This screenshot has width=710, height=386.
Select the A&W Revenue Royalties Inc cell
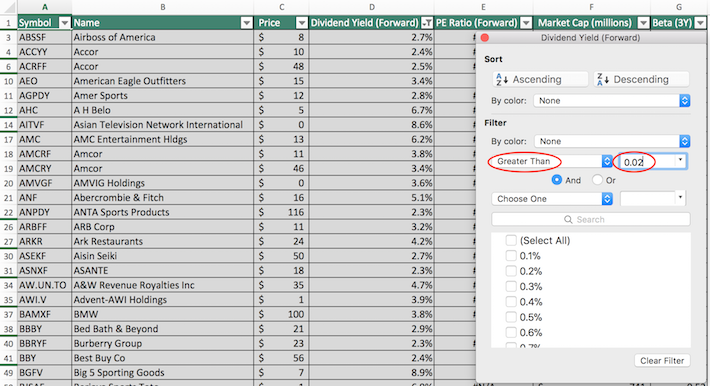tap(163, 285)
